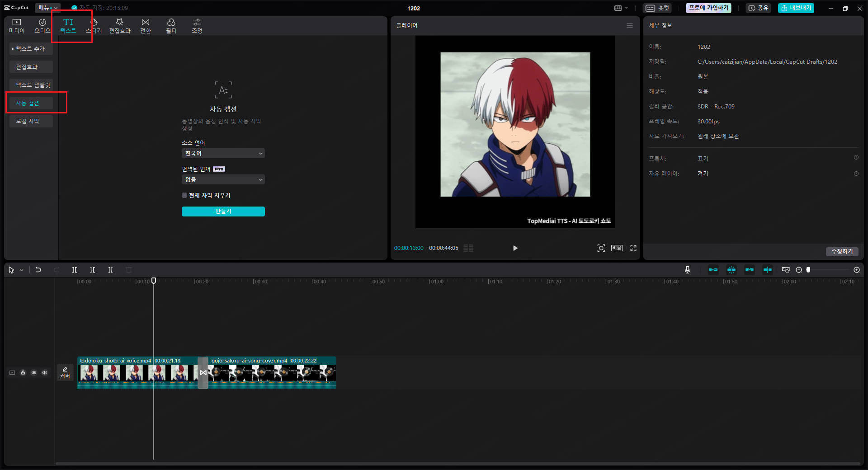The width and height of the screenshot is (868, 470).
Task: Zoom in the timeline
Action: pyautogui.click(x=857, y=270)
